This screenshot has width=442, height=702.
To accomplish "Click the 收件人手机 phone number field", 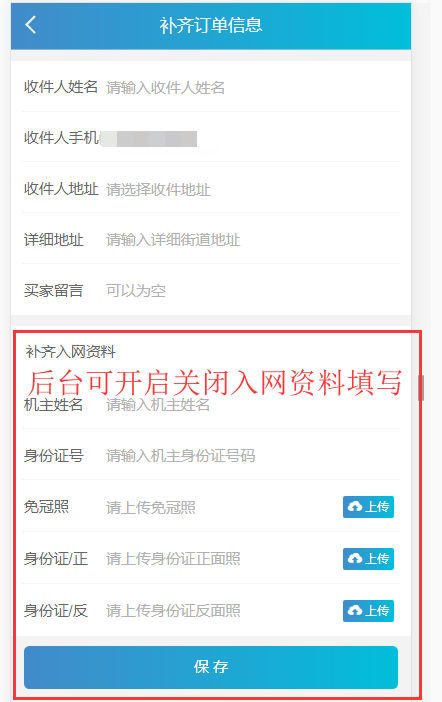I will coord(253,138).
